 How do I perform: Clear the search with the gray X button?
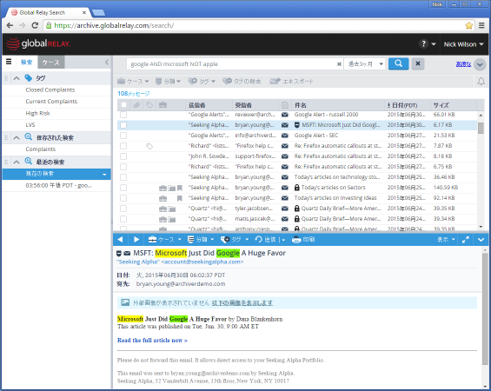click(x=418, y=64)
